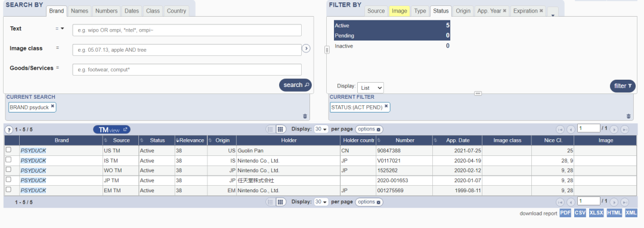Switch to Numbers search tab
This screenshot has height=228, width=644.
(106, 11)
